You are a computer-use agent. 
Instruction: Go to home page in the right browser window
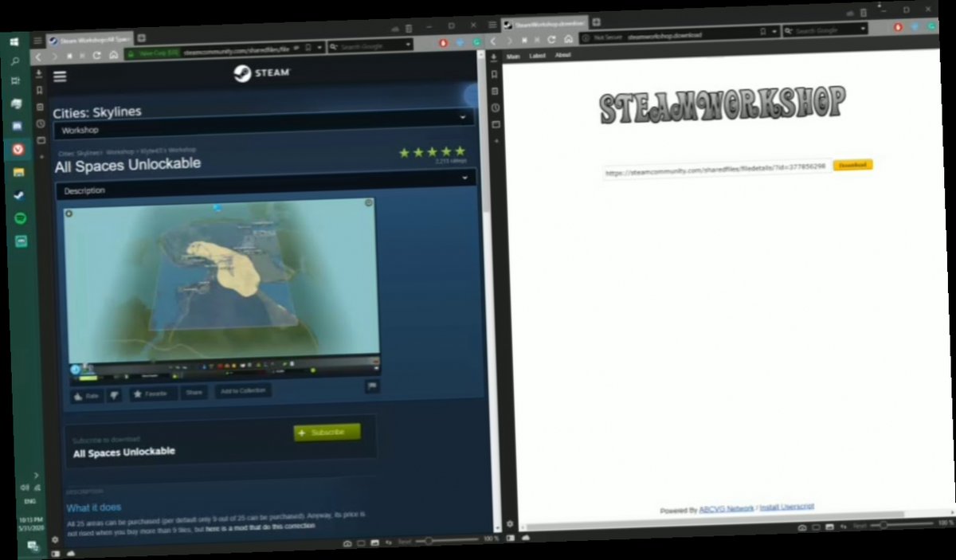[566, 38]
